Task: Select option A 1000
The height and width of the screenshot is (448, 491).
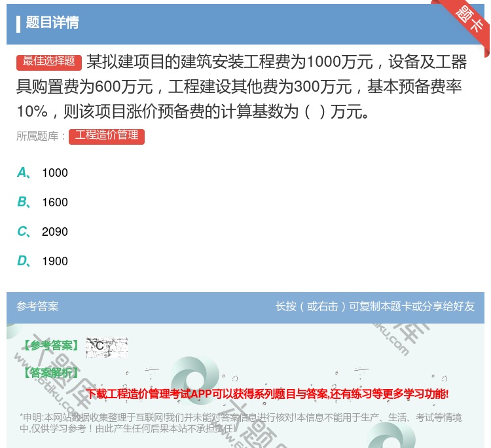Action: (43, 173)
